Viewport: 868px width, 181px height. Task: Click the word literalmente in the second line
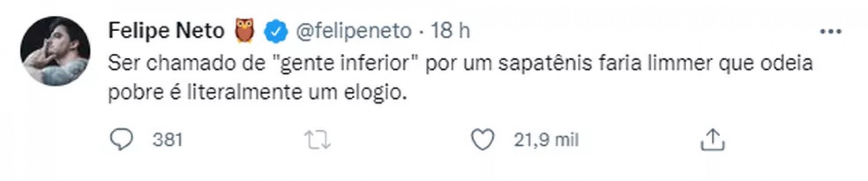coord(244,93)
